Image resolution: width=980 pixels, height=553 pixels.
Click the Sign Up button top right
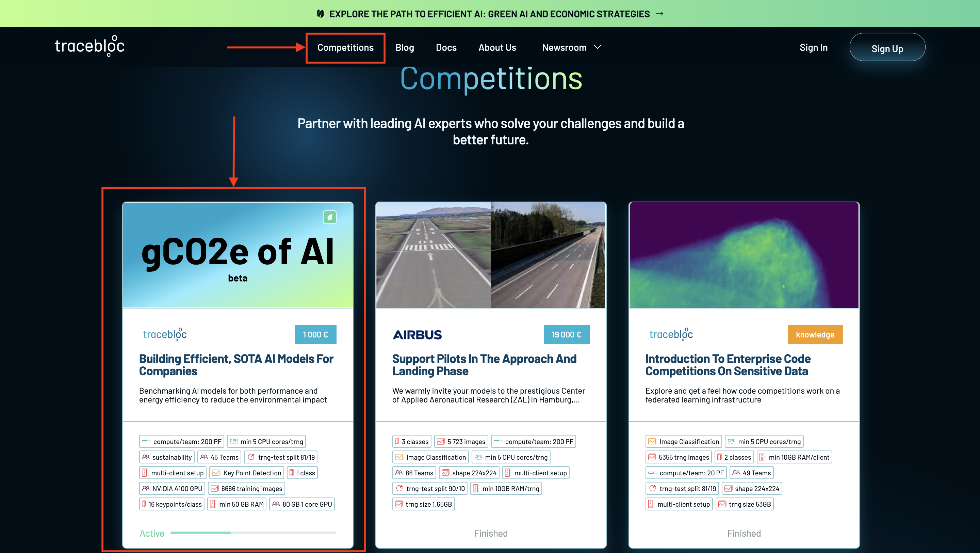887,47
